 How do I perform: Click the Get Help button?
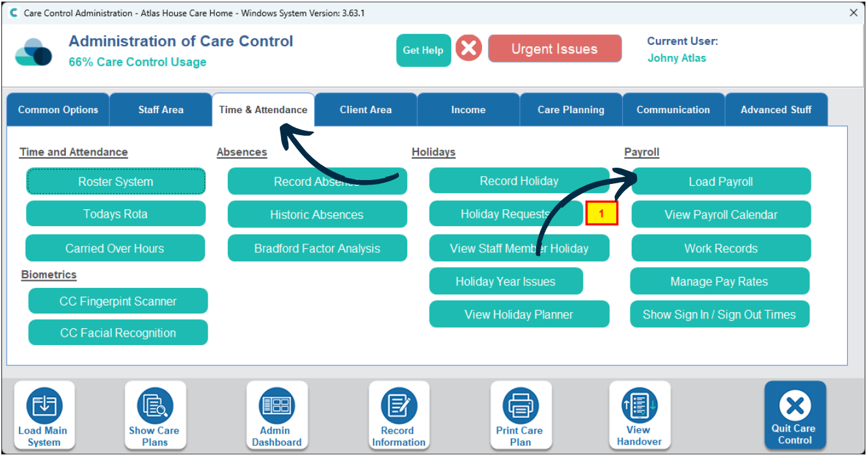click(x=424, y=50)
